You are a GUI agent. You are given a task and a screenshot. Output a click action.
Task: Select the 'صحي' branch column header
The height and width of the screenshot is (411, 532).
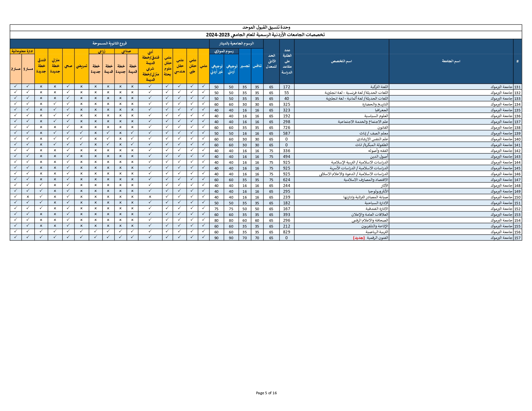click(x=68, y=66)
